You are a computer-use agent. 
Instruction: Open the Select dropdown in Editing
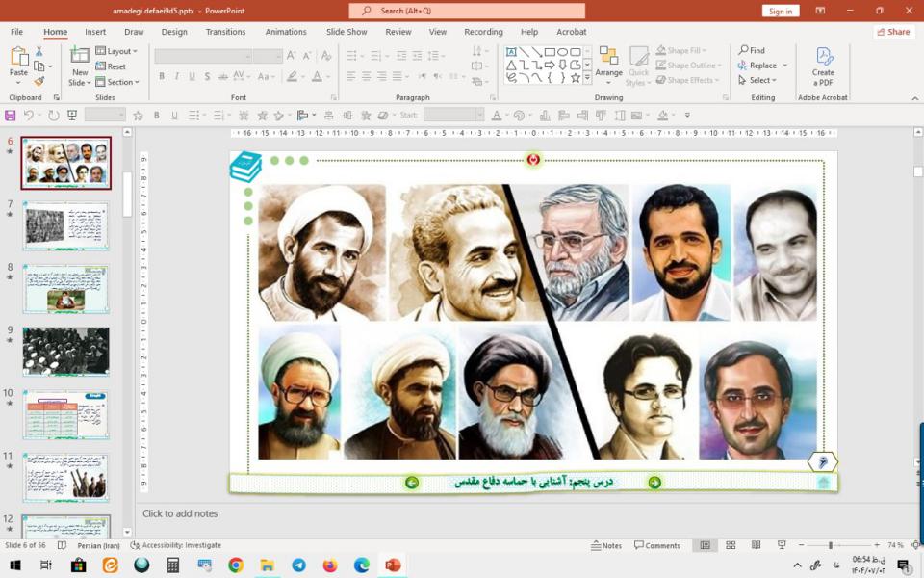click(x=757, y=80)
